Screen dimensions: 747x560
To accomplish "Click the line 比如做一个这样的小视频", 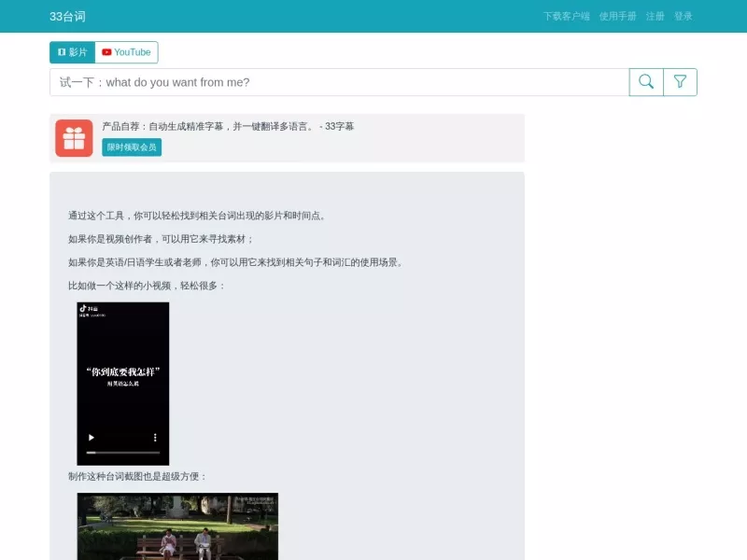I will 147,286.
